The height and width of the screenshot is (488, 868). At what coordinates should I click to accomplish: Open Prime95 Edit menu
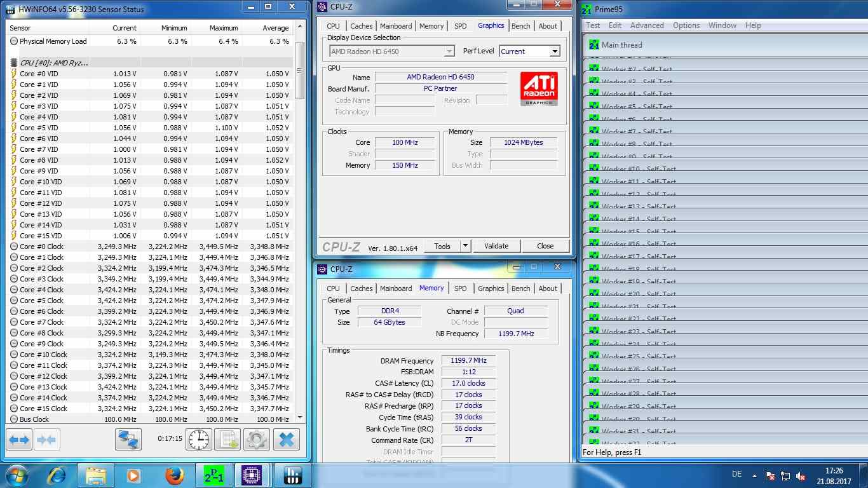pyautogui.click(x=615, y=25)
